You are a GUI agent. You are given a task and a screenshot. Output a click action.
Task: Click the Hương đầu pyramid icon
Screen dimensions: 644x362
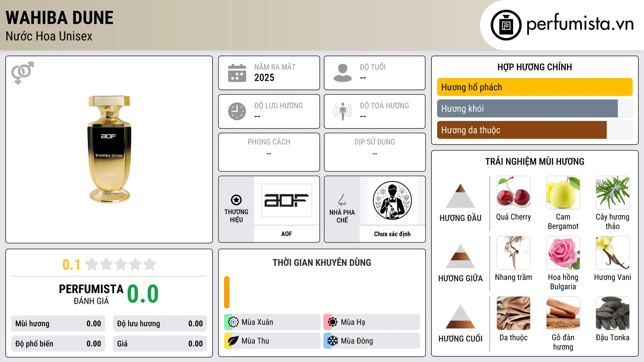coord(460,196)
